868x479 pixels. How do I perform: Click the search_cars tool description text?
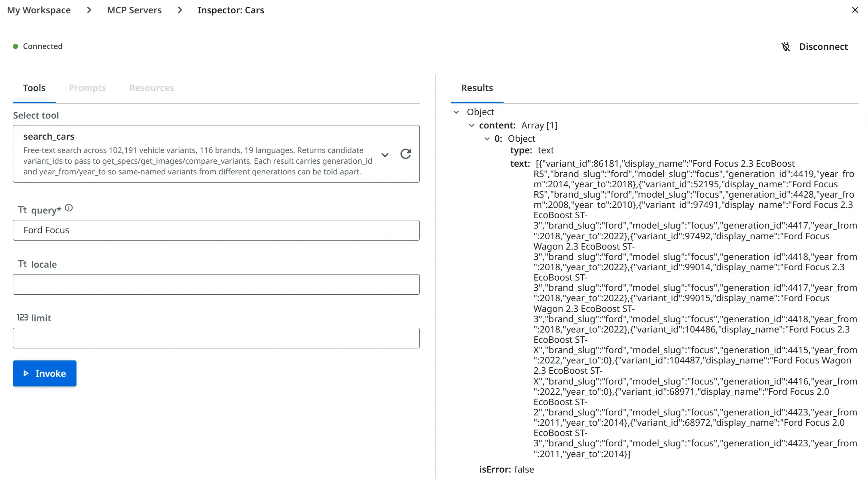[x=198, y=161]
